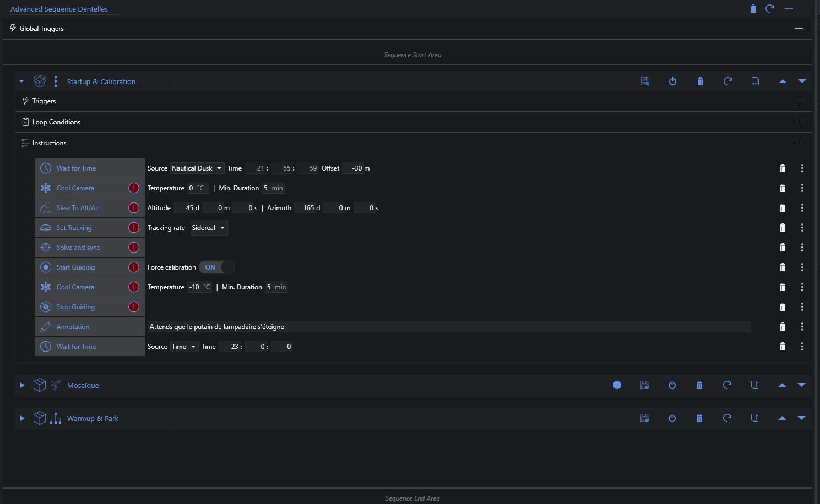
Task: Toggle power state of Mosaïque container
Action: point(672,385)
